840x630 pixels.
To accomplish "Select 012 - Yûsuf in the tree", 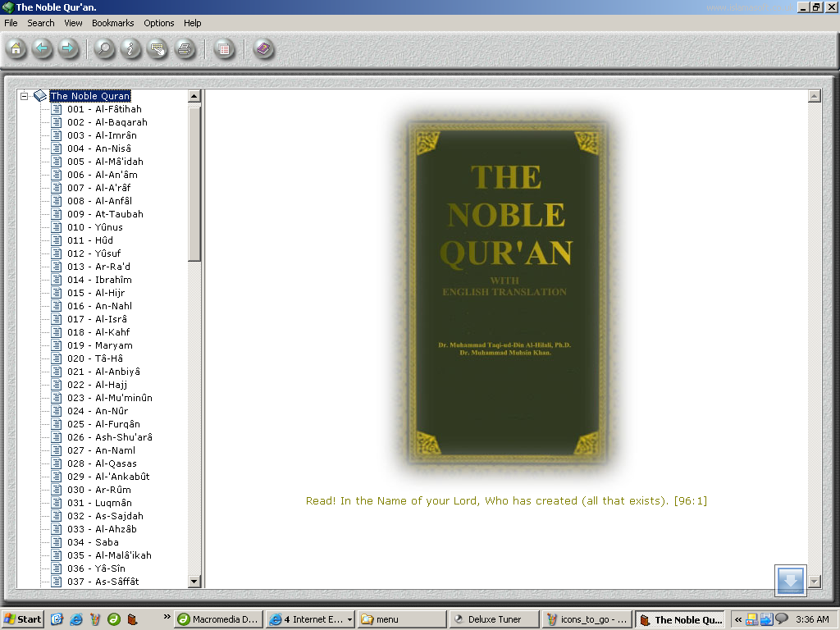I will click(94, 253).
